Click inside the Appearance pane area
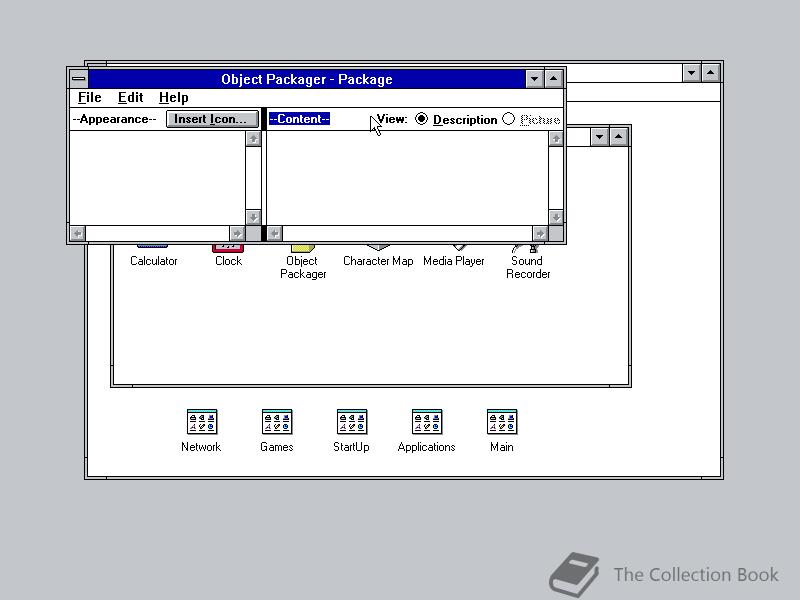 pos(157,178)
